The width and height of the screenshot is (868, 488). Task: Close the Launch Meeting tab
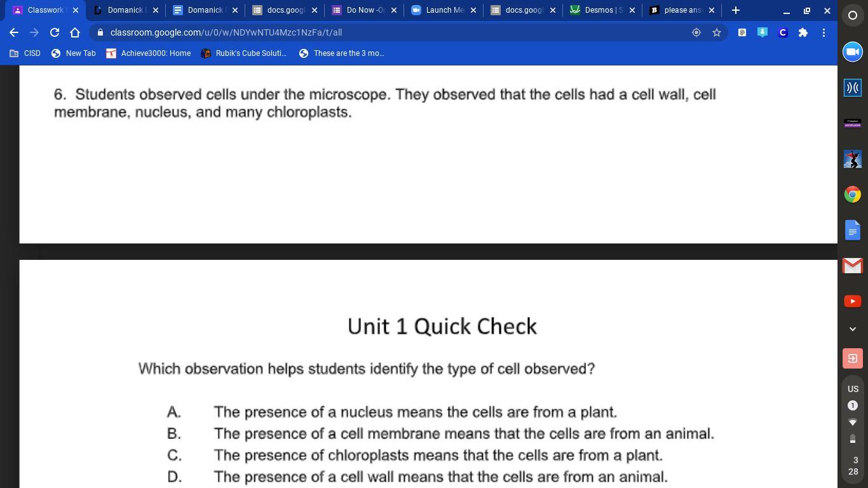pos(473,10)
